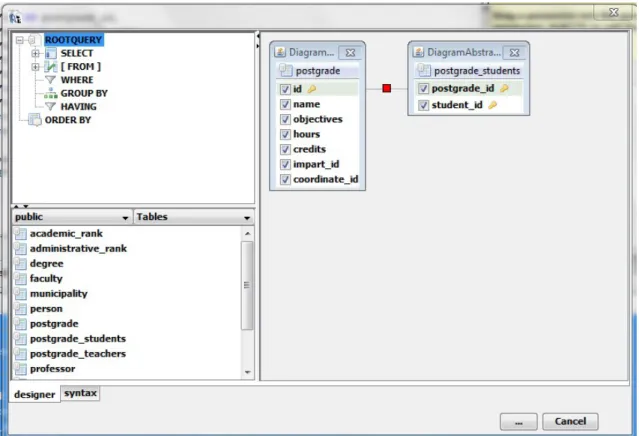Viewport: 639px width, 436px height.
Task: Click the faculty table icon
Action: pyautogui.click(x=20, y=279)
